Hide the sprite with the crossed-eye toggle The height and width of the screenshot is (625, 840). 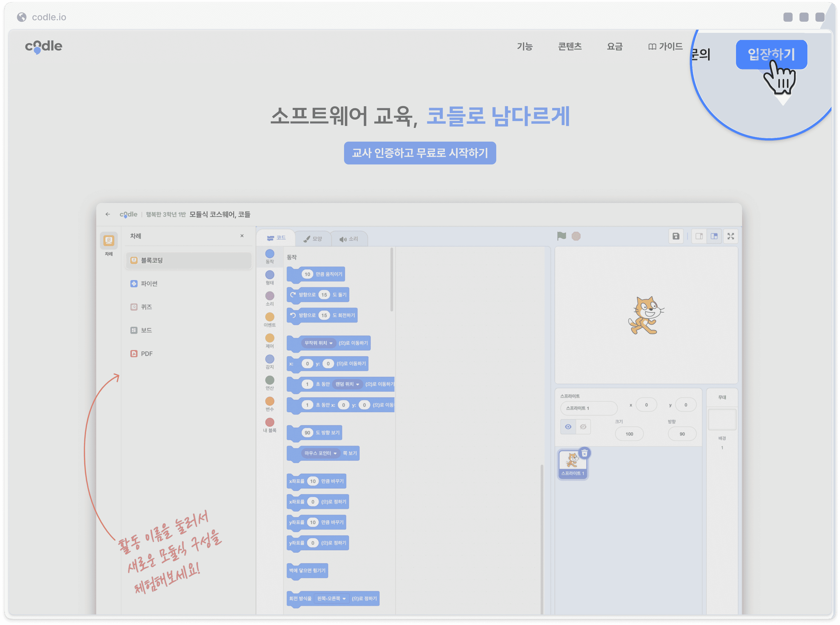(x=583, y=427)
